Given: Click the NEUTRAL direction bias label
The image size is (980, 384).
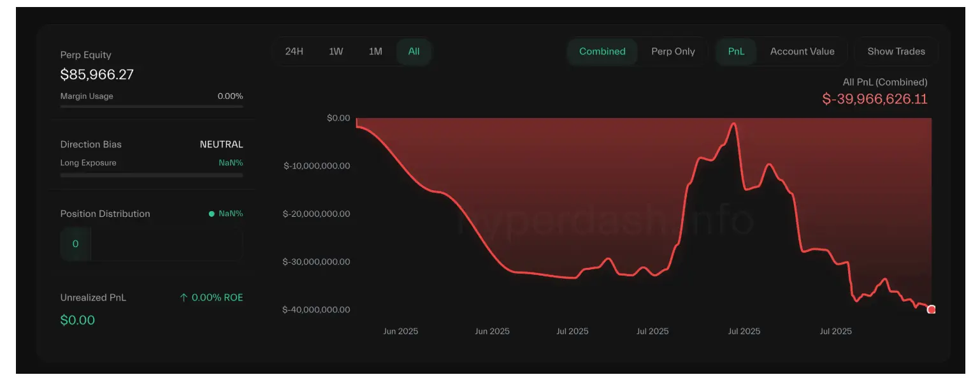Looking at the screenshot, I should tap(221, 145).
